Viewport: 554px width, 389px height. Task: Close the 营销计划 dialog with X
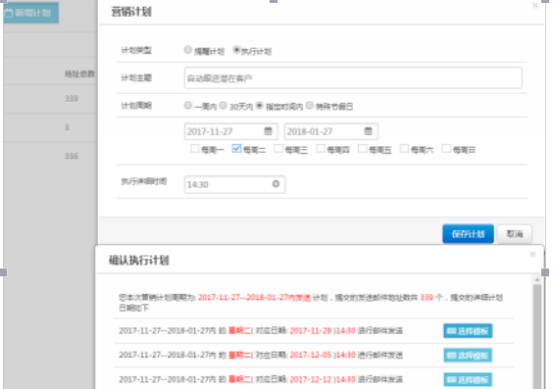tap(535, 6)
